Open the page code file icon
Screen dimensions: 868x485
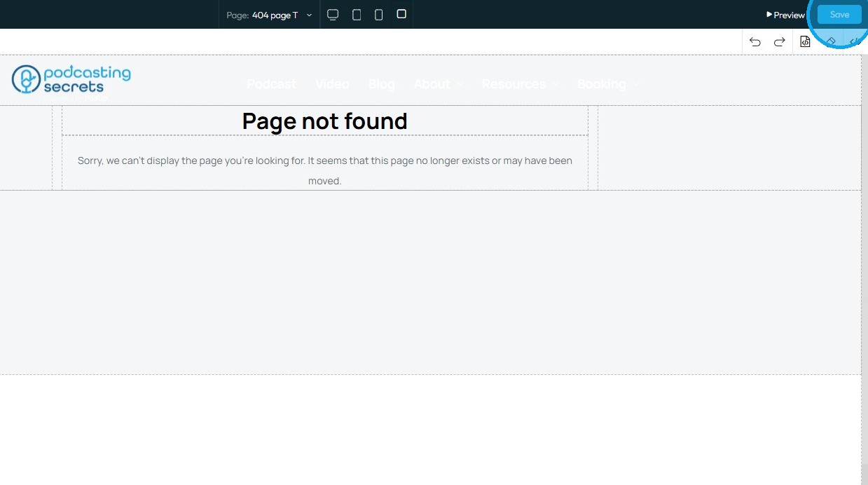coord(805,42)
